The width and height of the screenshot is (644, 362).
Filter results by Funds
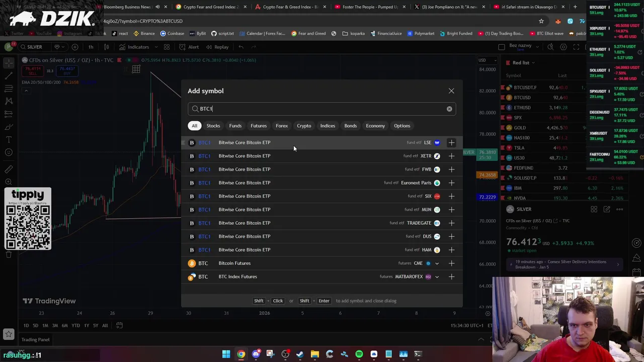pyautogui.click(x=235, y=126)
